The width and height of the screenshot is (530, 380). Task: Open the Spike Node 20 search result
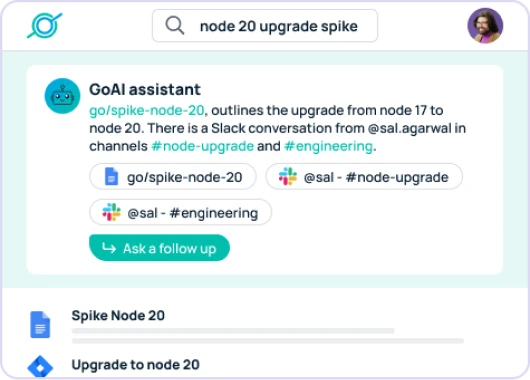[118, 315]
